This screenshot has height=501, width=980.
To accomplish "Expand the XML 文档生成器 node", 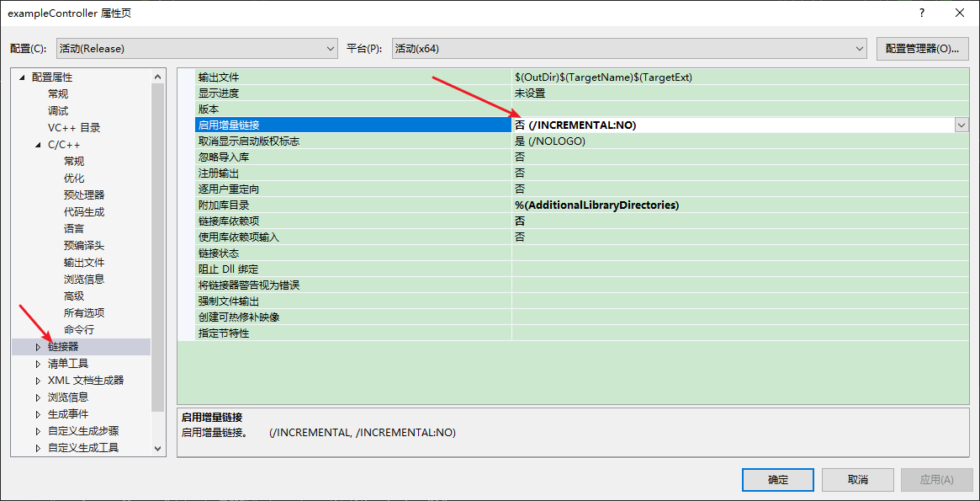I will [x=37, y=380].
